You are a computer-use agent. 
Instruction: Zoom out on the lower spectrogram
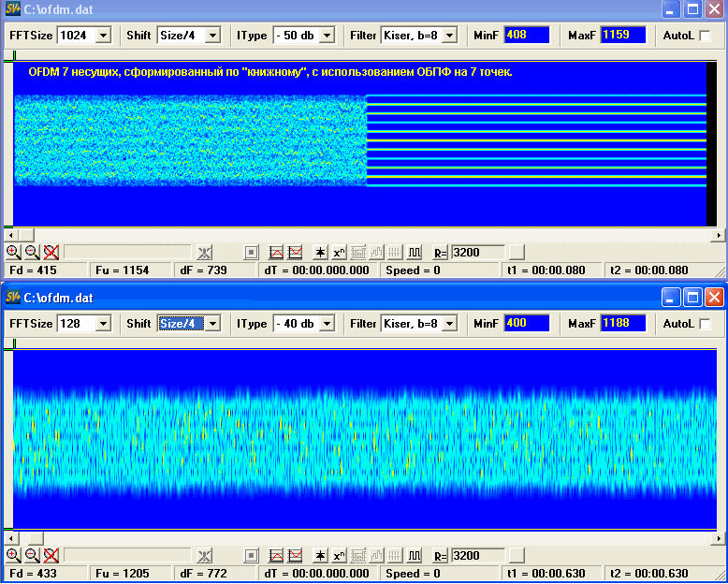pos(32,555)
